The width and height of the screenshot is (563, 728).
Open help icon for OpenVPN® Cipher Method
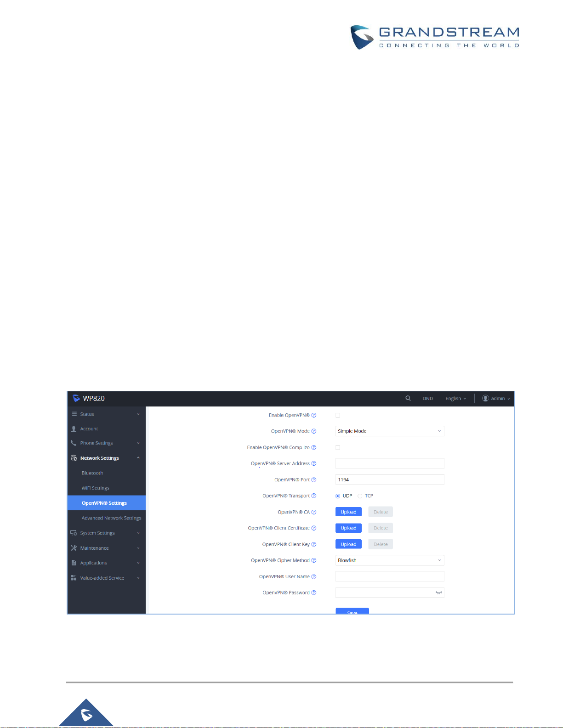[x=314, y=560]
